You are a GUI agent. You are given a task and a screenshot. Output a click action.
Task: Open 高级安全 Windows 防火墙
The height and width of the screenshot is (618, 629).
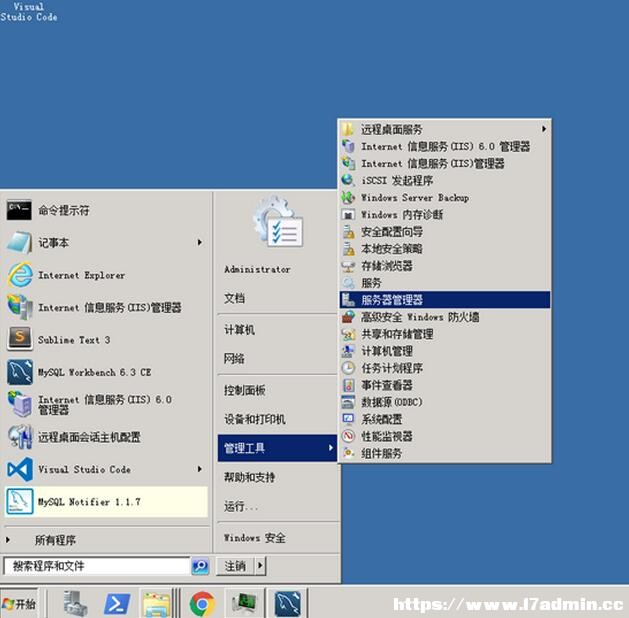pyautogui.click(x=445, y=317)
